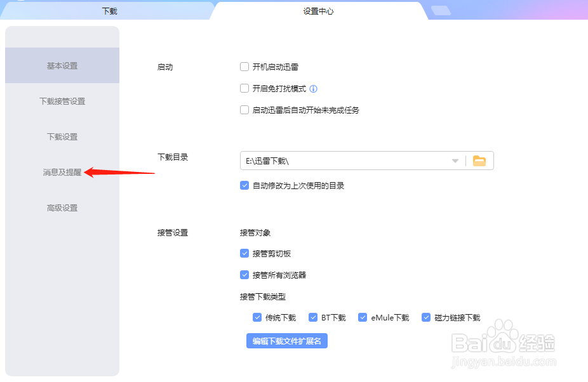
Task: Toggle BT下载 checkbox
Action: pyautogui.click(x=313, y=318)
